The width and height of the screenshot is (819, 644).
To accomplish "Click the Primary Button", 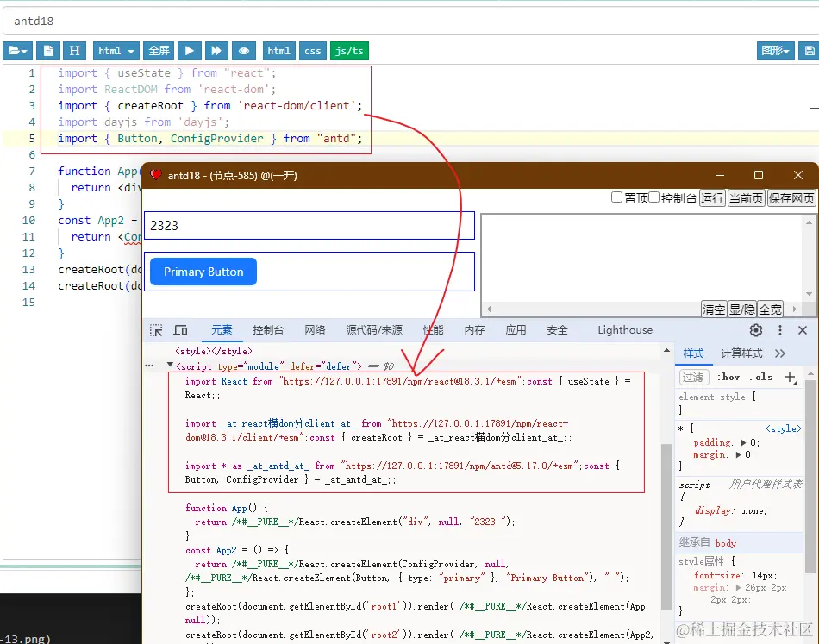I will [203, 272].
